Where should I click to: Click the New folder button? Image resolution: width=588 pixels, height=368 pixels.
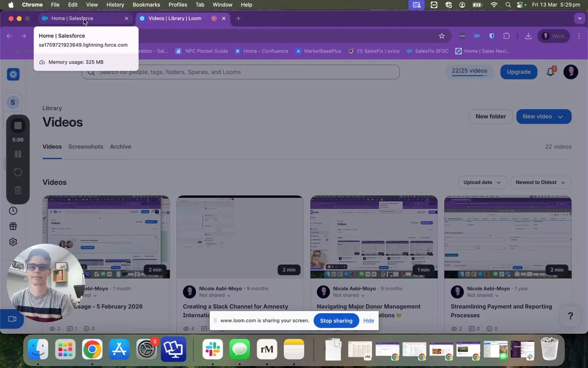491,117
